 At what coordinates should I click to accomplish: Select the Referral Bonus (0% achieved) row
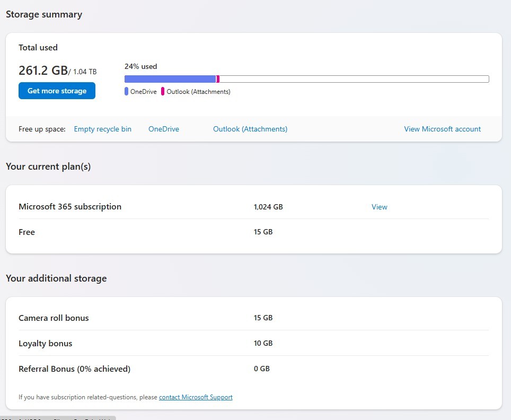253,369
